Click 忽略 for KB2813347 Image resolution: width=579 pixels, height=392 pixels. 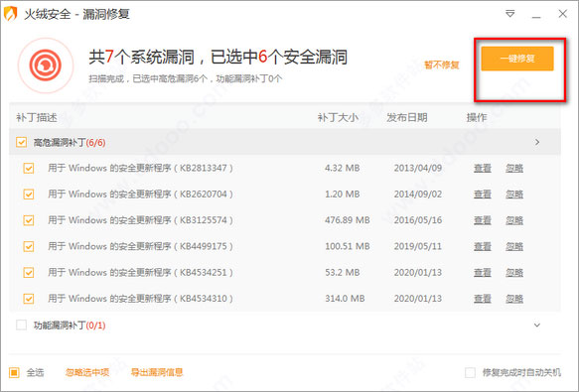pyautogui.click(x=514, y=169)
